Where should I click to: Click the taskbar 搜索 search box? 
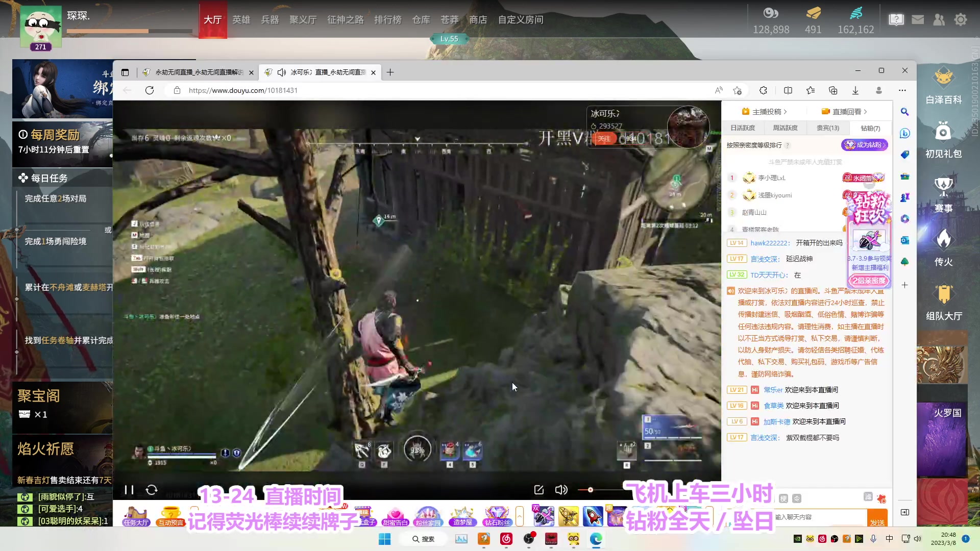tap(424, 539)
